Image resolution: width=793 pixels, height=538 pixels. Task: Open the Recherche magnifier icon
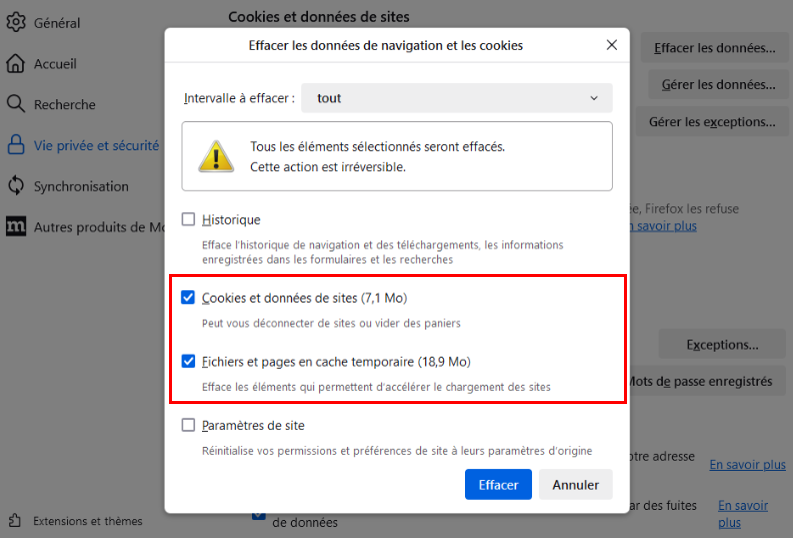(16, 104)
